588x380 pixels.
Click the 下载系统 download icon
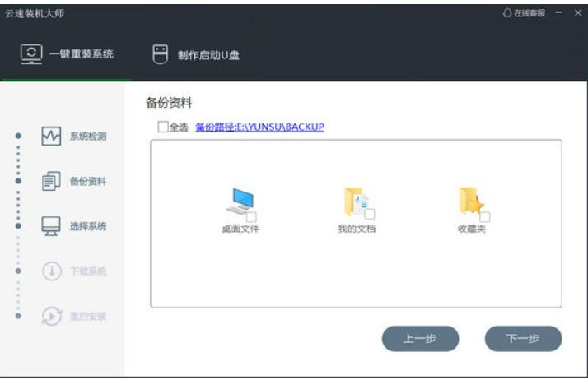pyautogui.click(x=52, y=271)
